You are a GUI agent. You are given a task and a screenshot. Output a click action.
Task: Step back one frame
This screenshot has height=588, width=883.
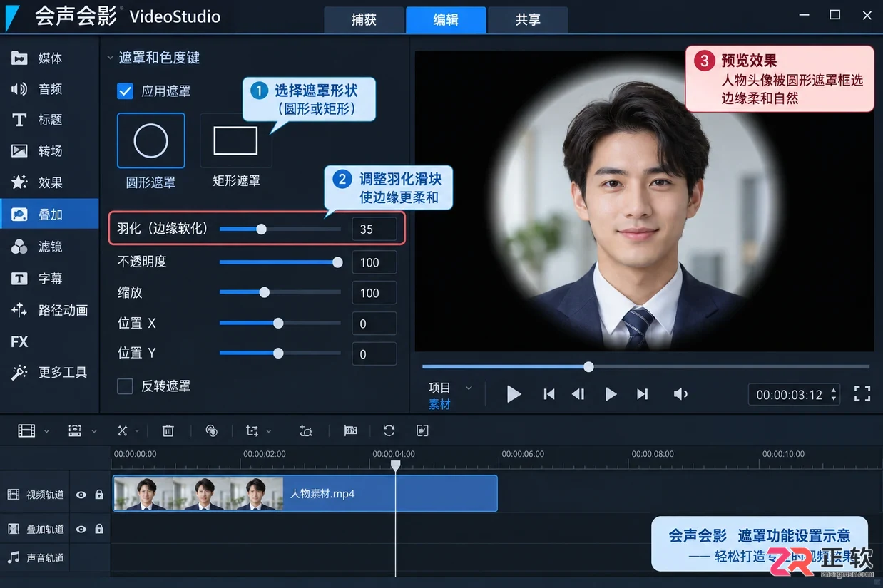coord(578,394)
